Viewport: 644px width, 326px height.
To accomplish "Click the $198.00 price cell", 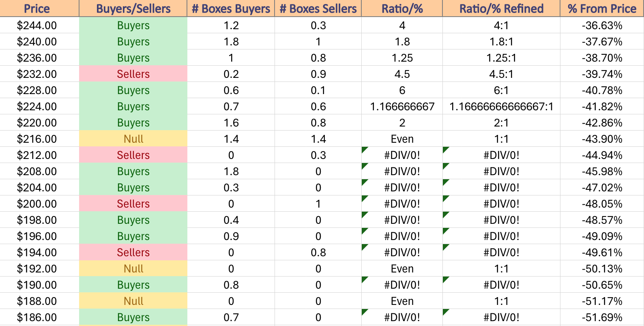I will click(x=39, y=220).
